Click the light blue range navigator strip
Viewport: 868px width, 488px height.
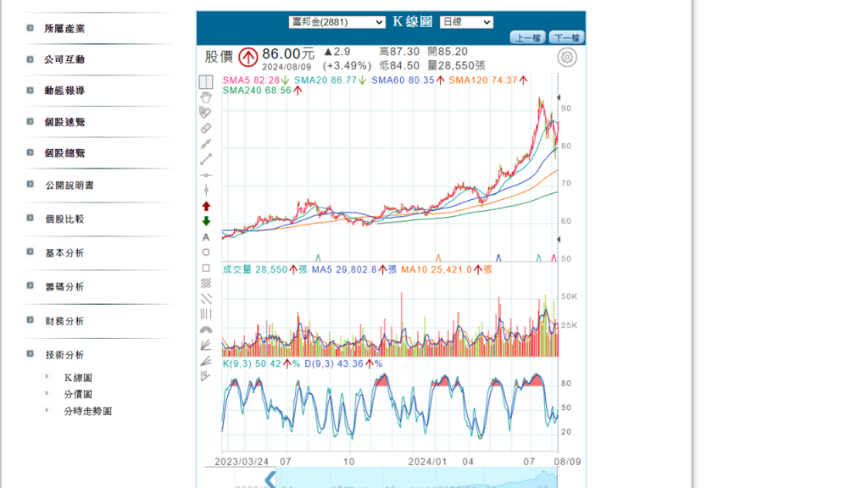[417, 478]
